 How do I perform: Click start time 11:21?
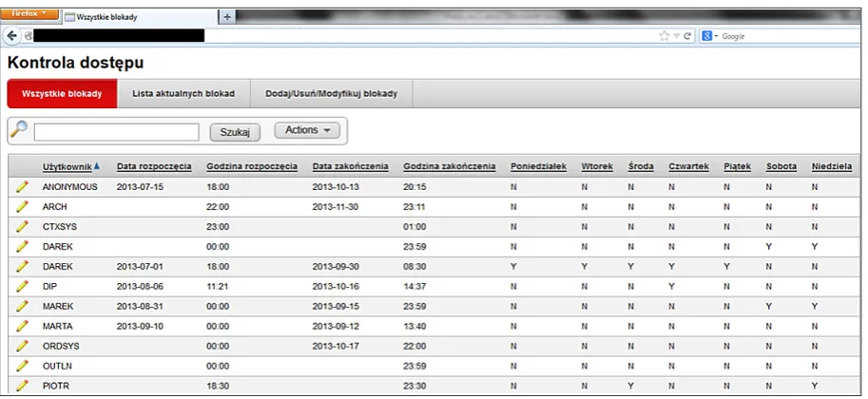[218, 287]
